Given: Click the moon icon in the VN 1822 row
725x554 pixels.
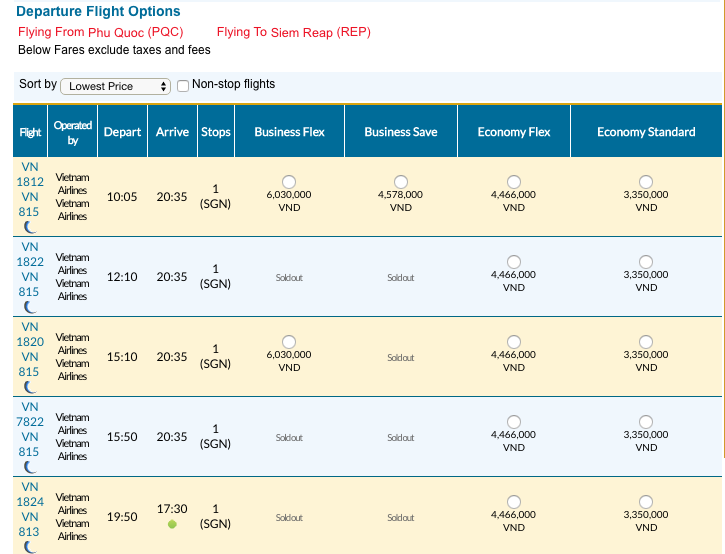Looking at the screenshot, I should click(30, 307).
